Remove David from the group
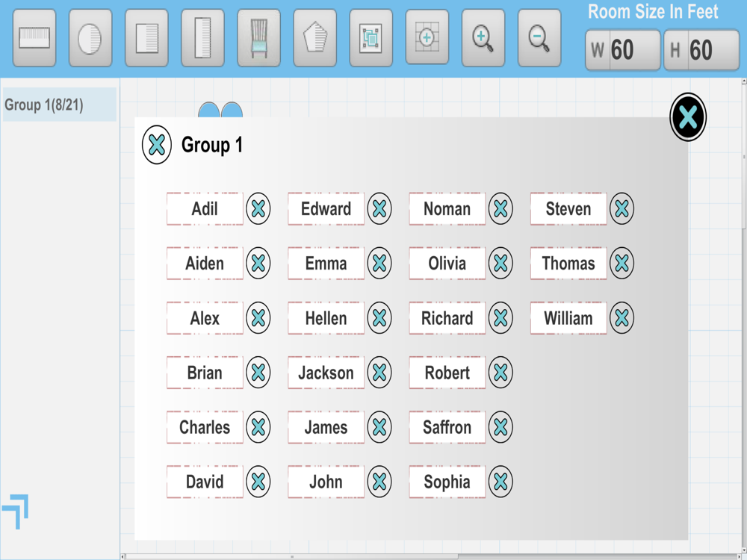Screen dimensions: 747x560 [x=258, y=482]
